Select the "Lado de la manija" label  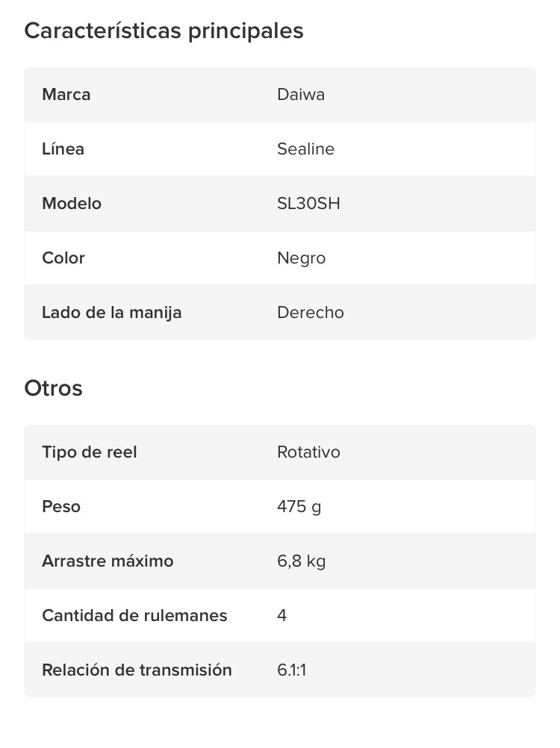coord(112,313)
